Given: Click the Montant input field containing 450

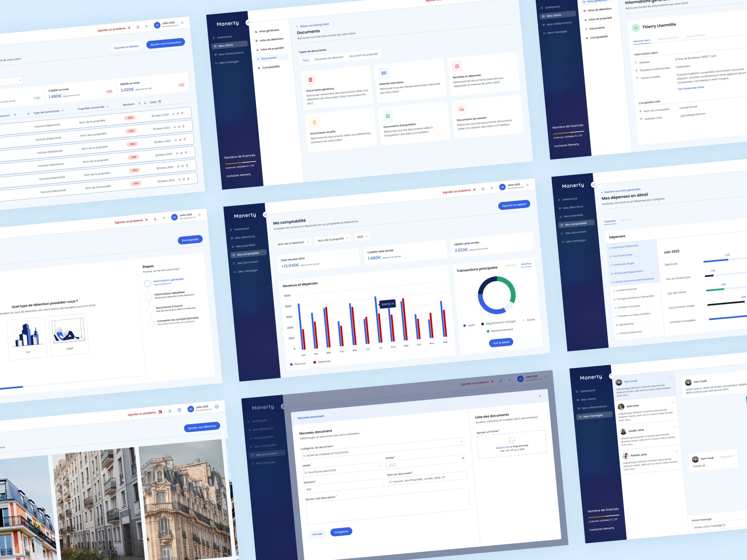Looking at the screenshot, I should pyautogui.click(x=344, y=486).
